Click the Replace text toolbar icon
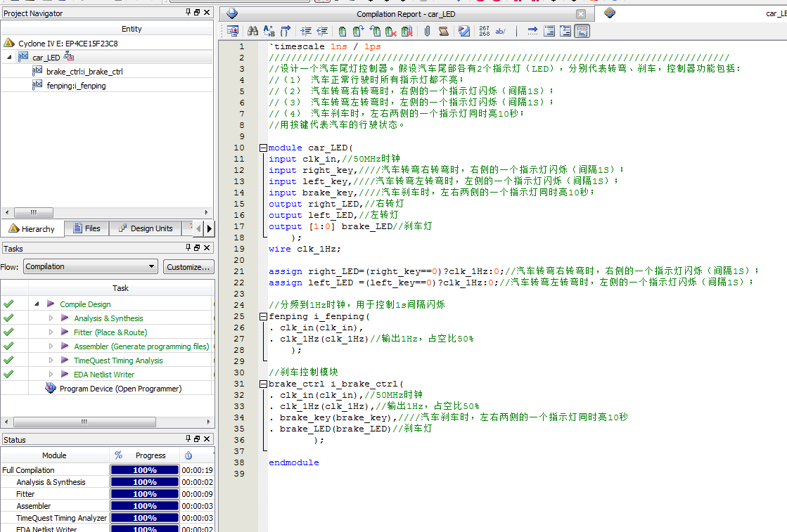 click(x=269, y=31)
